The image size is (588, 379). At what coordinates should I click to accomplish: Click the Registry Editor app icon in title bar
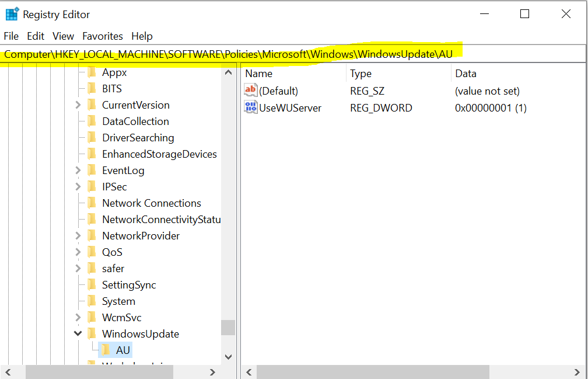[12, 14]
